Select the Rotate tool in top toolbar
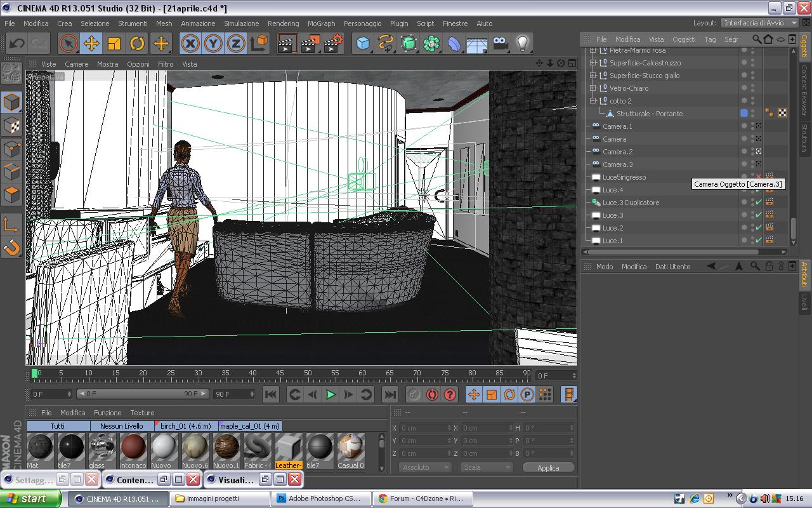 [137, 43]
